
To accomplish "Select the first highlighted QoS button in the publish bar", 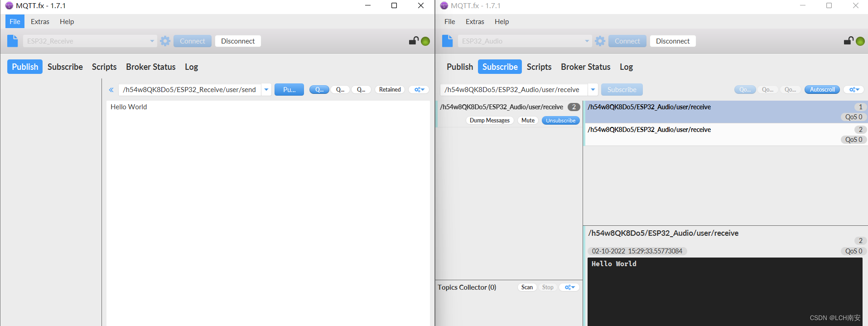I will 319,90.
